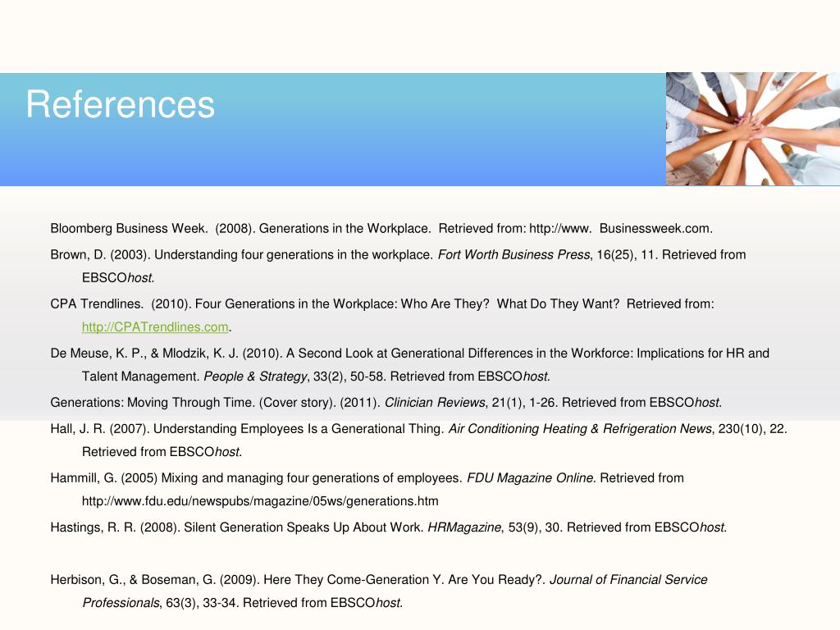Click the Talent Management continuation line
Viewport: 840px width, 630px height.
click(316, 377)
